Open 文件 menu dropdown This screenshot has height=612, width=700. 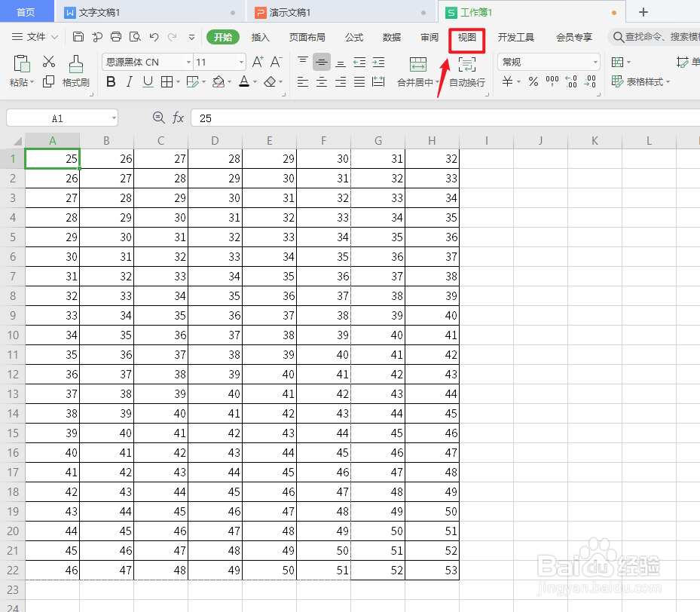[35, 37]
